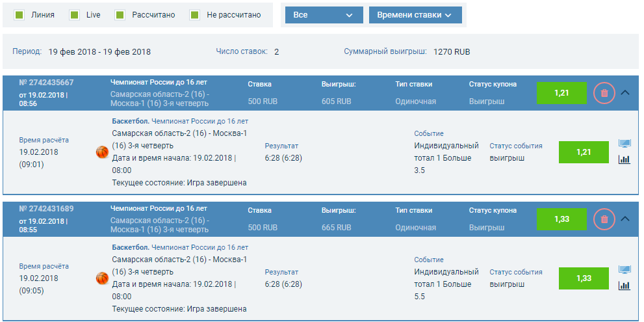Click green 1,21 odds in event details
Viewport: 644px width, 322px height.
(584, 152)
